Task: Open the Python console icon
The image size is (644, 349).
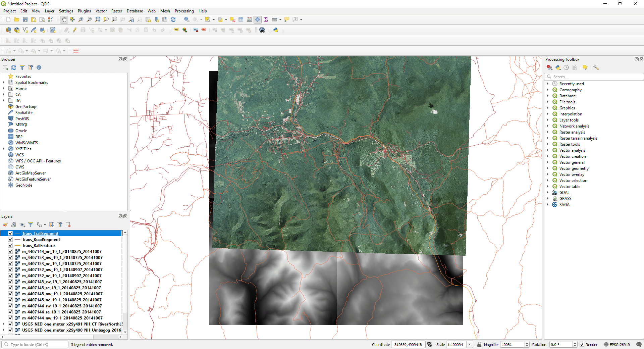Action: pyautogui.click(x=276, y=30)
